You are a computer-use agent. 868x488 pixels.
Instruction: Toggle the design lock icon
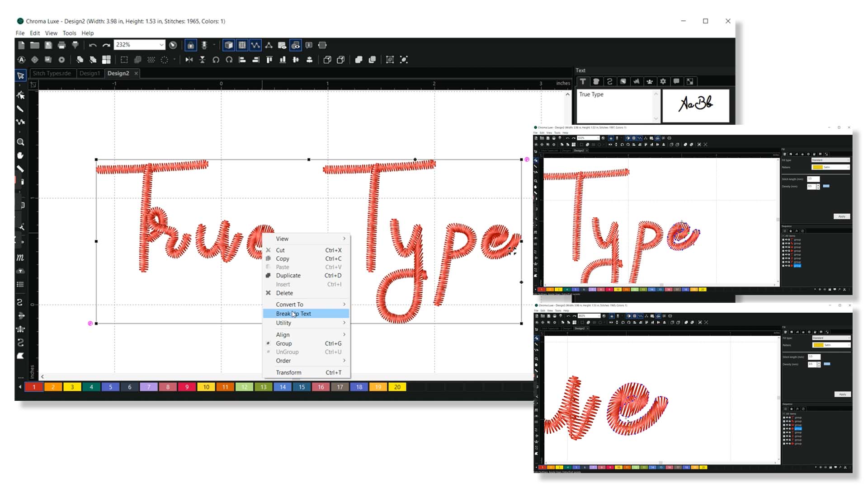[x=190, y=45]
